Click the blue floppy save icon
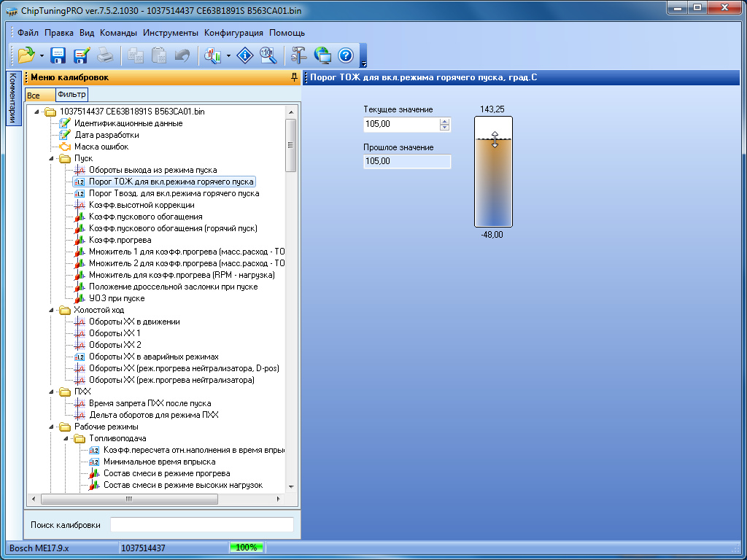747x560 pixels. tap(58, 55)
